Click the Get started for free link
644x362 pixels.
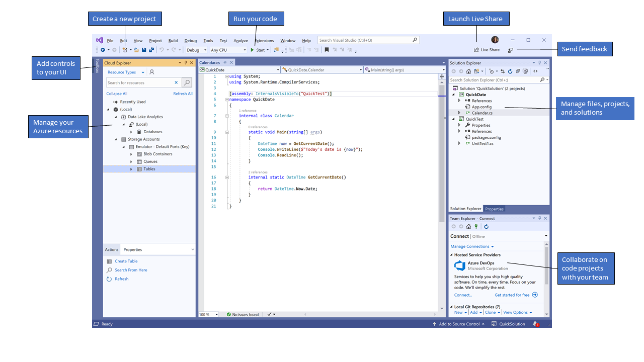tap(512, 295)
